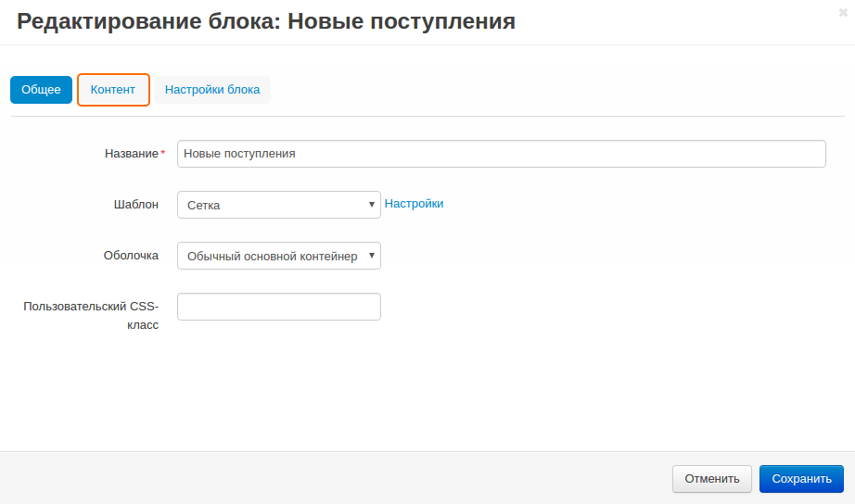Click the Отменить button

[x=711, y=478]
